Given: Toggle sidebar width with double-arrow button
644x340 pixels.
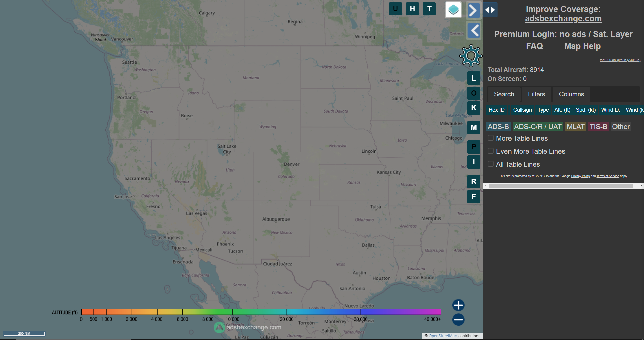Looking at the screenshot, I should pos(490,10).
